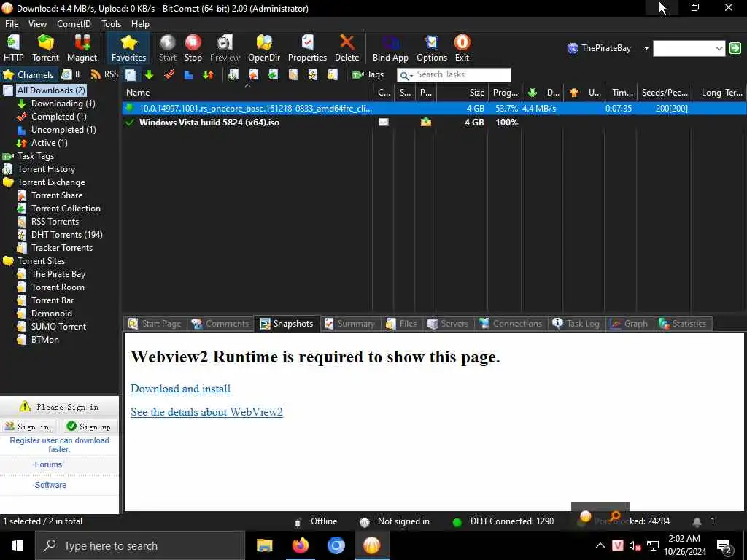Viewport: 747px width, 560px height.
Task: Select Uncompleted (1) in sidebar
Action: (x=63, y=130)
